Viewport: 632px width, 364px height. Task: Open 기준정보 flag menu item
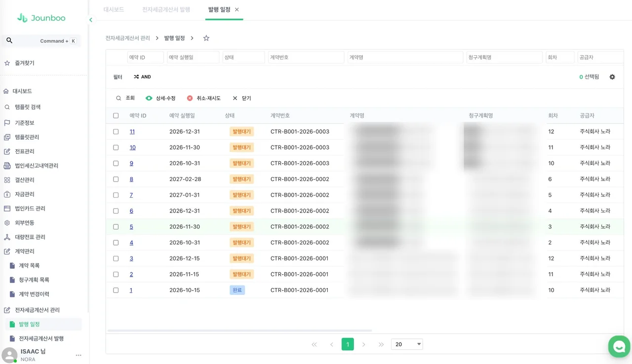(x=25, y=123)
